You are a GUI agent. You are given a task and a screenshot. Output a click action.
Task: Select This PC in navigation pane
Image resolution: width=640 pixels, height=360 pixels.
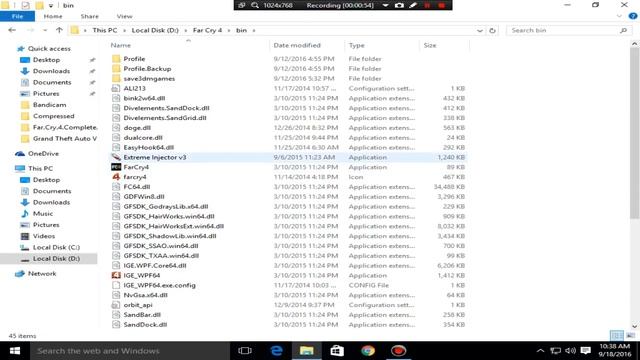pyautogui.click(x=40, y=168)
